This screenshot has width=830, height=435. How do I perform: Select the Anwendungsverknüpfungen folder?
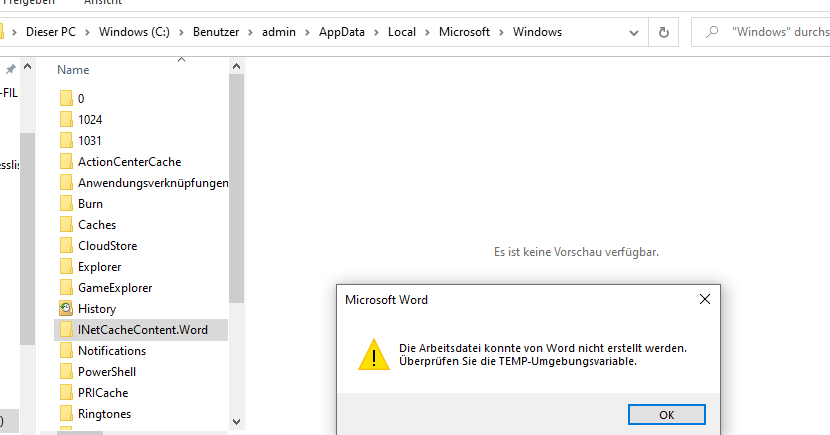pyautogui.click(x=153, y=183)
